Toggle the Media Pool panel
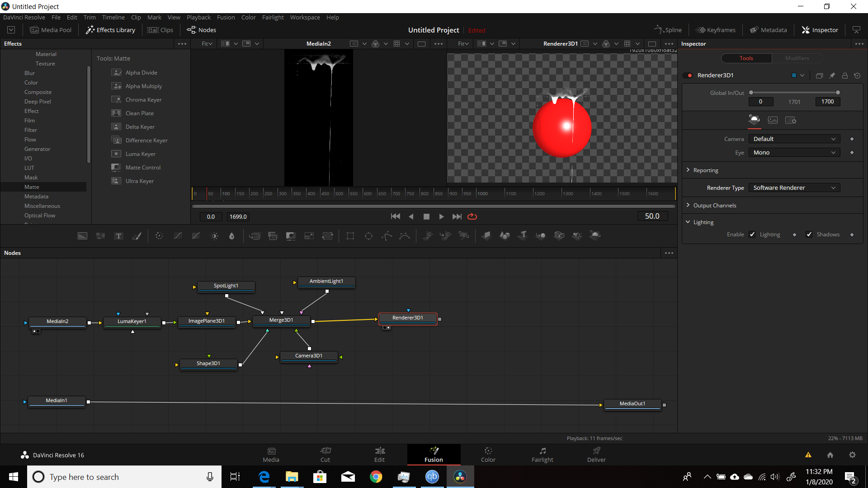Viewport: 868px width, 488px height. (x=51, y=30)
